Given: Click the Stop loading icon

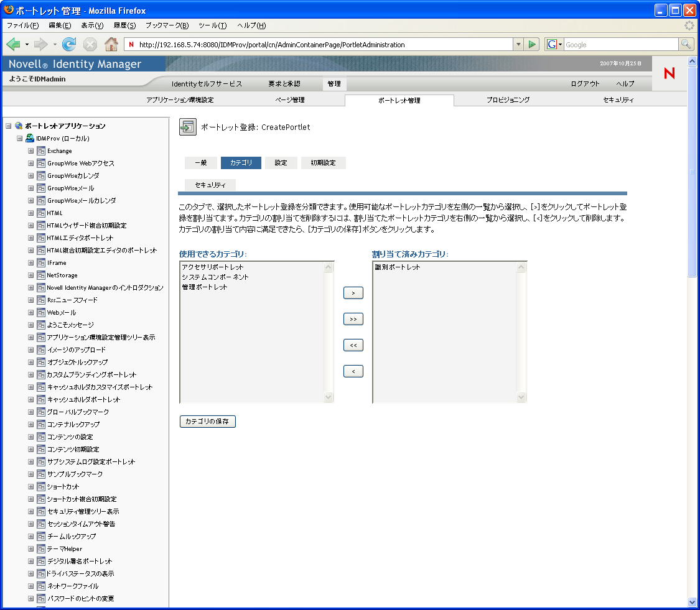Looking at the screenshot, I should click(90, 44).
